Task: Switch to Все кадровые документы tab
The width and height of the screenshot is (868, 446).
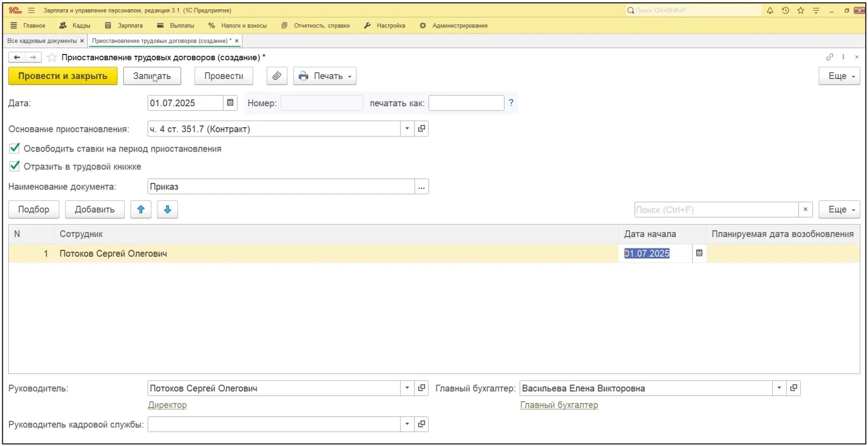Action: tap(42, 41)
